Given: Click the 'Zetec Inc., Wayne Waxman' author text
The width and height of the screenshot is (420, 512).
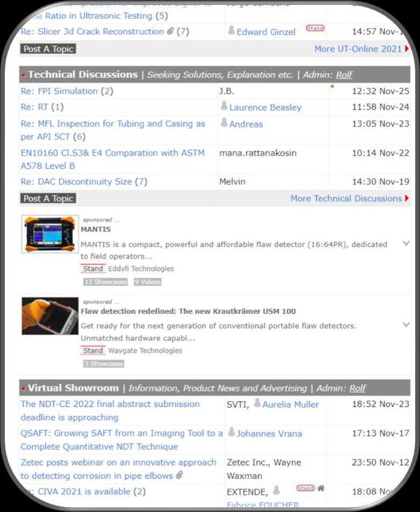Looking at the screenshot, I should click(264, 469).
